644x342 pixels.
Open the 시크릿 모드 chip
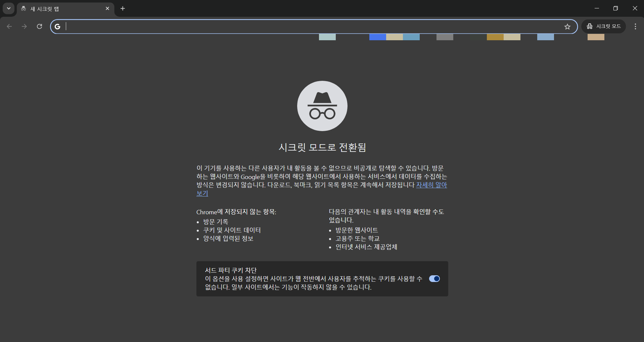(x=604, y=26)
